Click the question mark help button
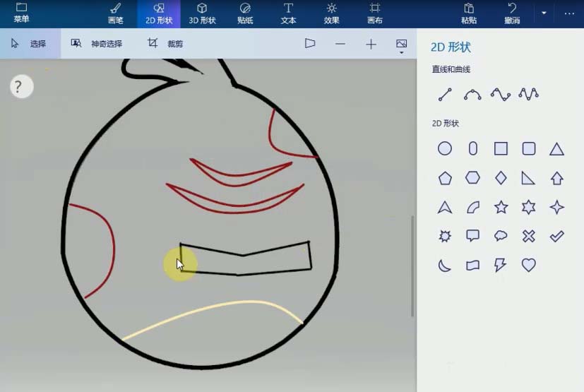The width and height of the screenshot is (584, 392). (x=22, y=87)
